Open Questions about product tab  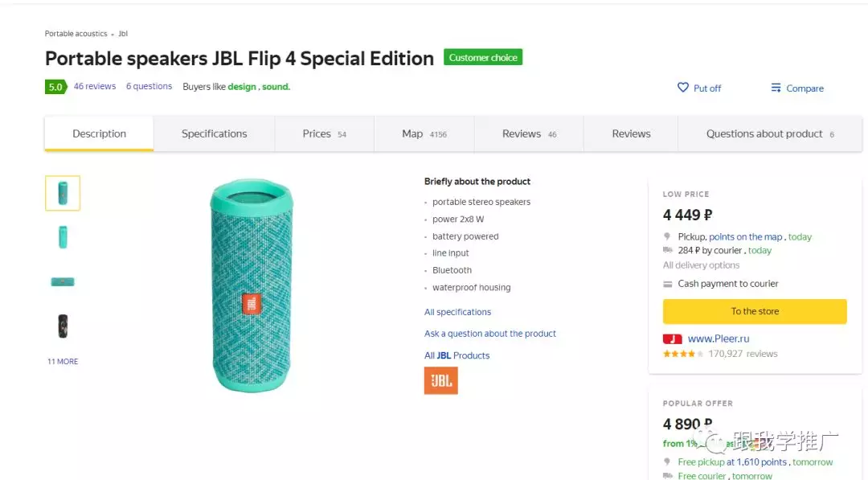coord(769,134)
